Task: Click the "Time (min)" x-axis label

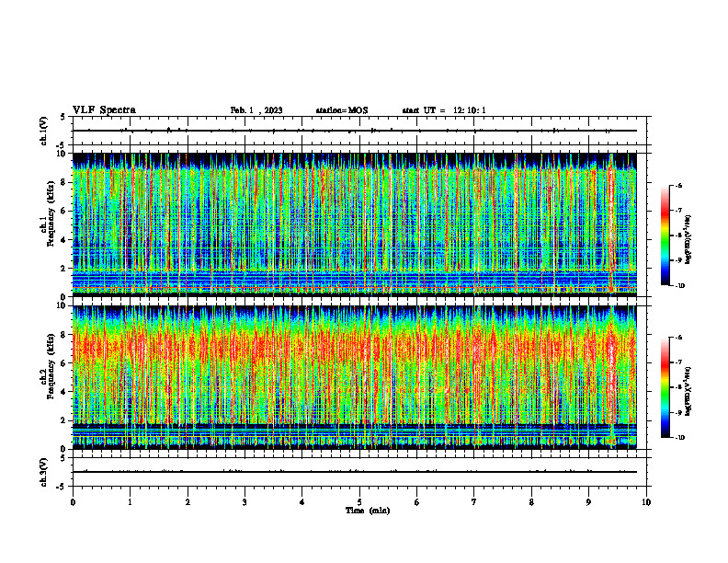Action: tap(368, 511)
